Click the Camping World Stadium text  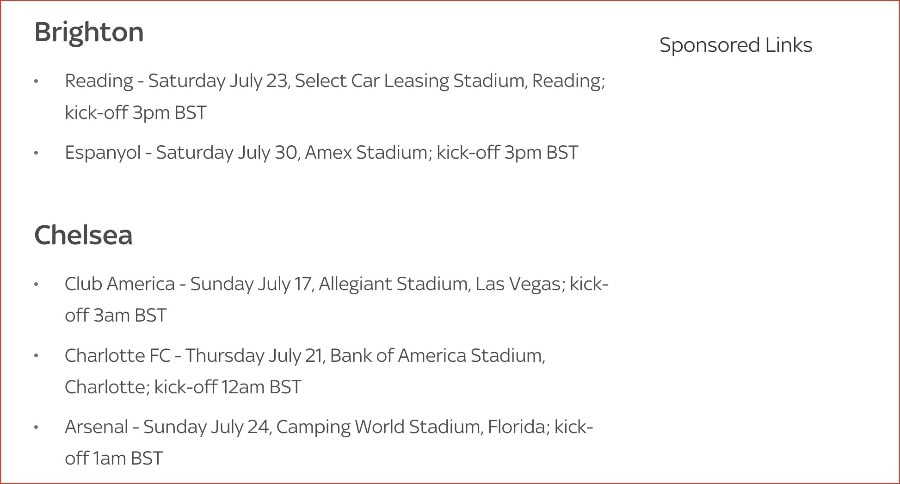coord(376,427)
